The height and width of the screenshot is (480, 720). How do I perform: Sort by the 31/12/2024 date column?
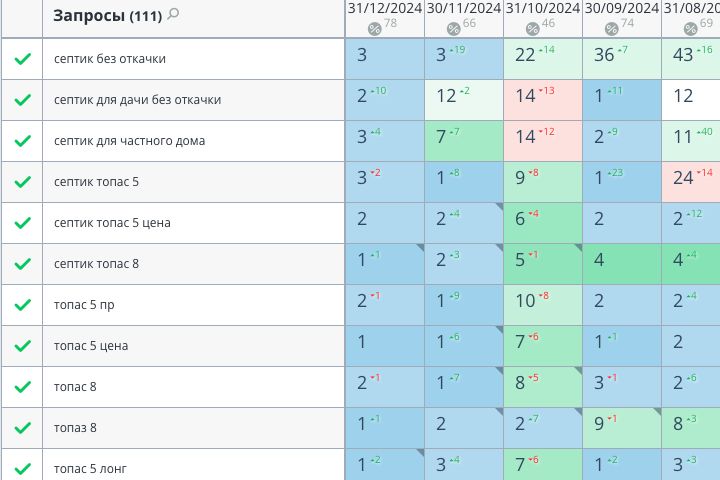point(385,8)
